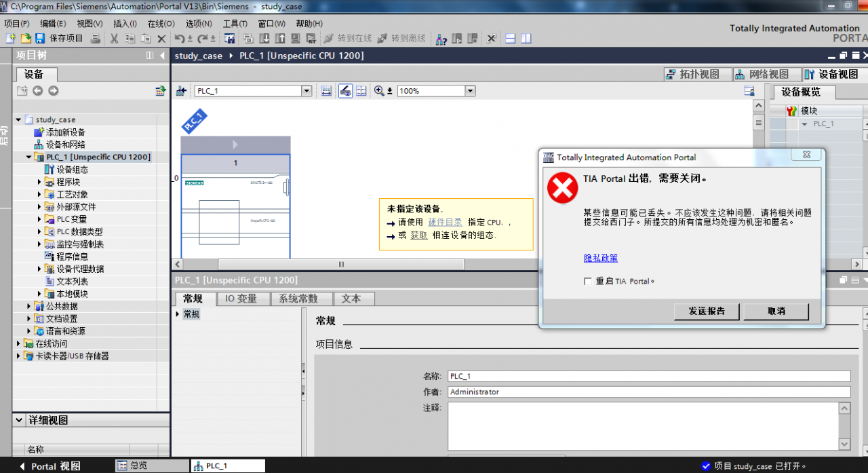Click the zoom magnifier icon in device view
The image size is (868, 473).
coord(380,91)
